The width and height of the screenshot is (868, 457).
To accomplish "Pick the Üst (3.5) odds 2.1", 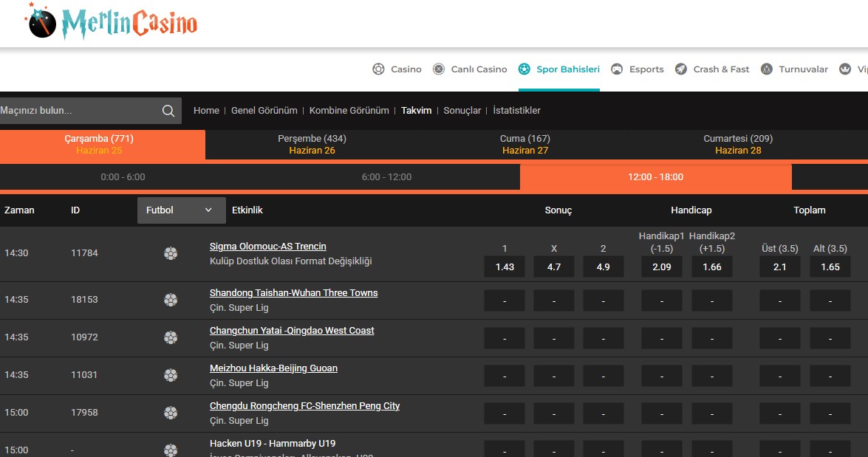I will pos(780,267).
